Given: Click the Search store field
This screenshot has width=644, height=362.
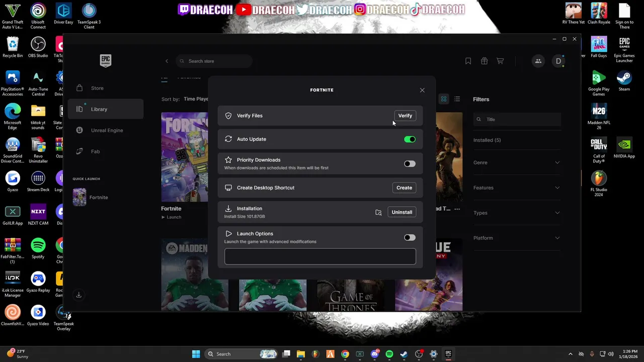Looking at the screenshot, I should (x=214, y=61).
